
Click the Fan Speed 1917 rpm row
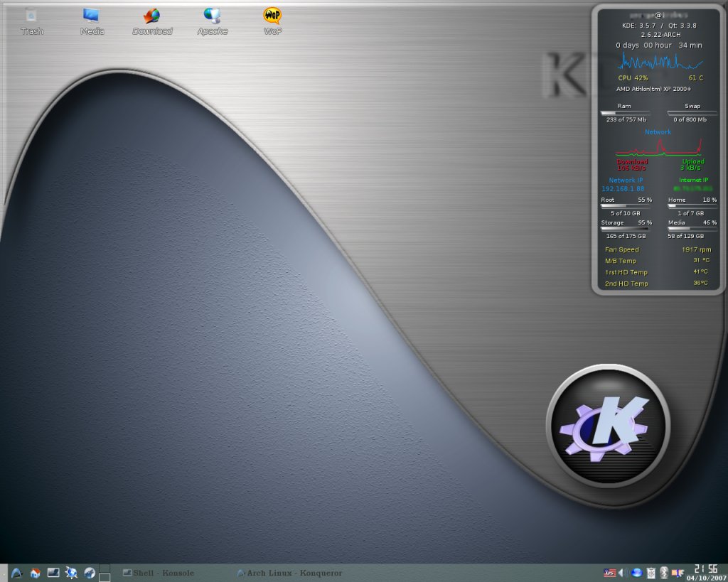pyautogui.click(x=658, y=249)
